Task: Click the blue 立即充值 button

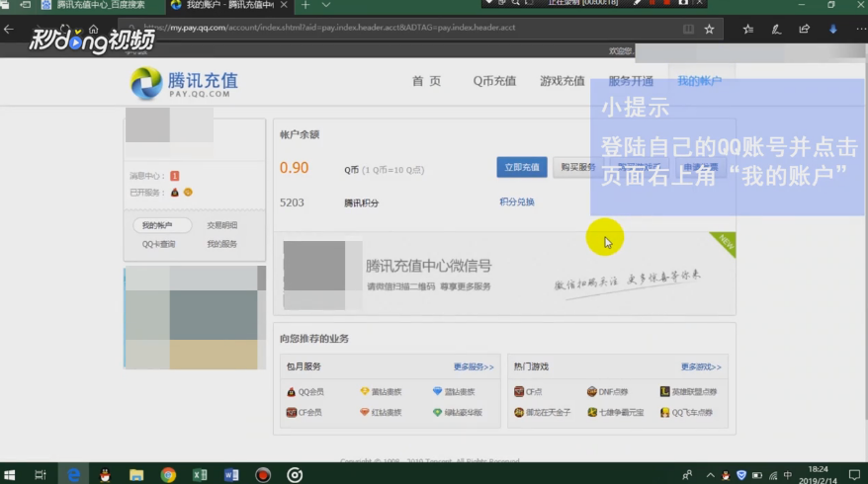Action: [x=521, y=167]
